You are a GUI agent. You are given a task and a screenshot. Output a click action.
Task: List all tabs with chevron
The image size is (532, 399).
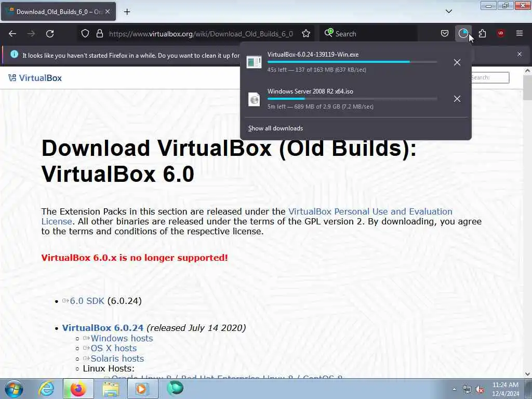449,11
